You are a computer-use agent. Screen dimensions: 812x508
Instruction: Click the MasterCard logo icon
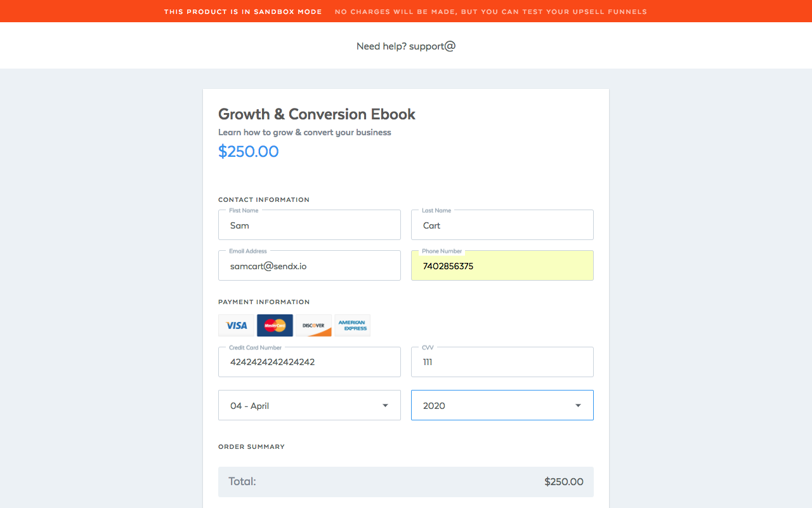275,325
